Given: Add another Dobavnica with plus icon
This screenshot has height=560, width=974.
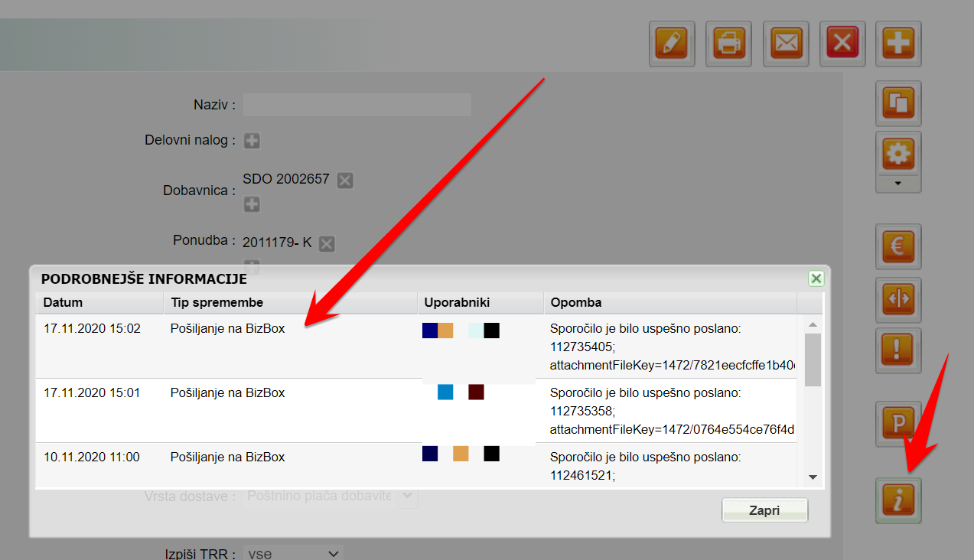Looking at the screenshot, I should pos(252,204).
